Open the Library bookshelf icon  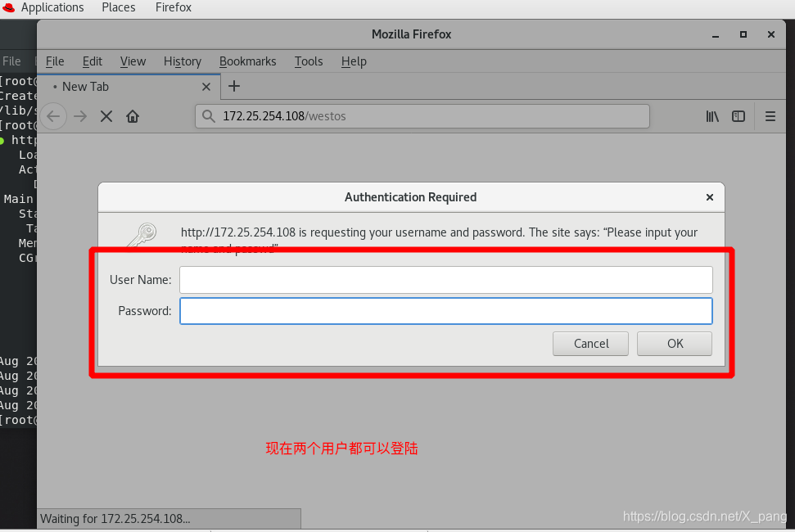click(x=712, y=116)
